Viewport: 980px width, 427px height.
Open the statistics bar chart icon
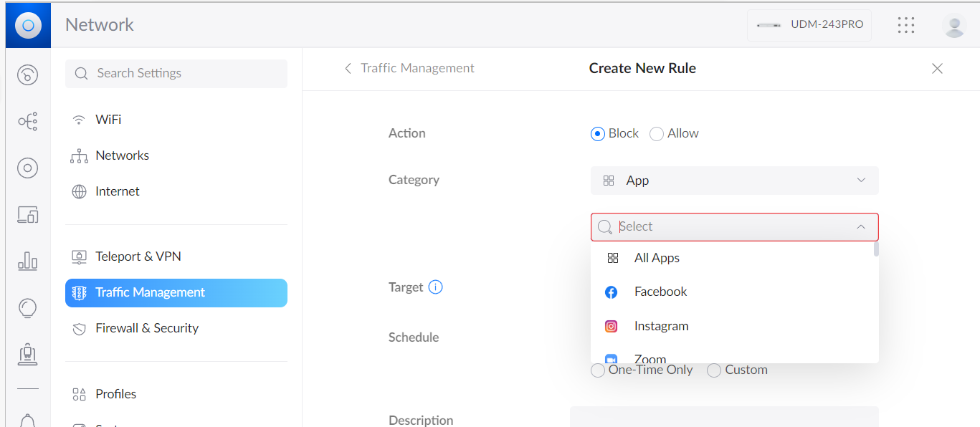[28, 261]
